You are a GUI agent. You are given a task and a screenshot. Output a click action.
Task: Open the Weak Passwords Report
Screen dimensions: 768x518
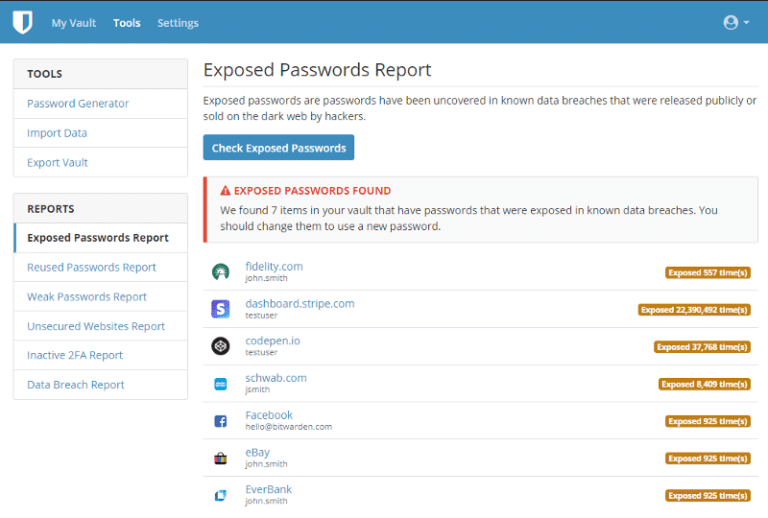click(x=87, y=296)
